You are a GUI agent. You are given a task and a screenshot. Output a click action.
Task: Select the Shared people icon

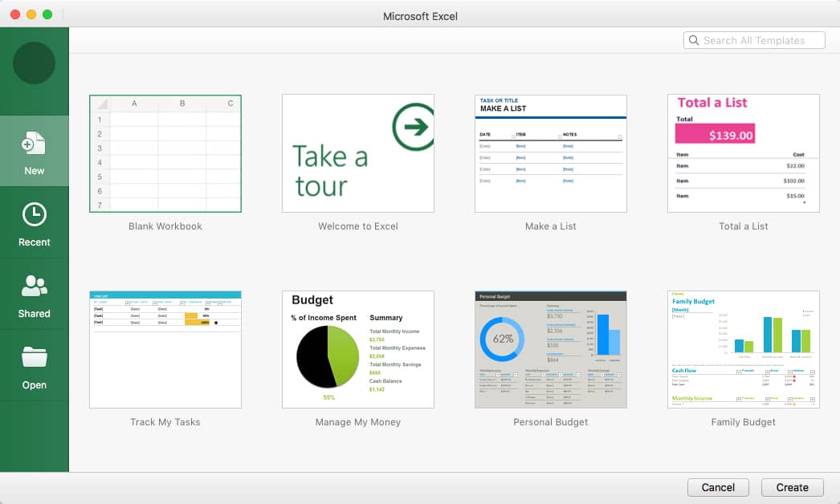(x=34, y=286)
